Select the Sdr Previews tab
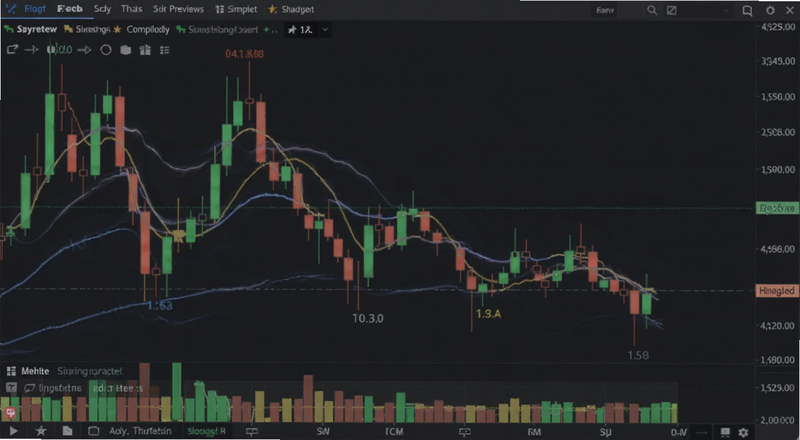The height and width of the screenshot is (440, 800). 178,9
